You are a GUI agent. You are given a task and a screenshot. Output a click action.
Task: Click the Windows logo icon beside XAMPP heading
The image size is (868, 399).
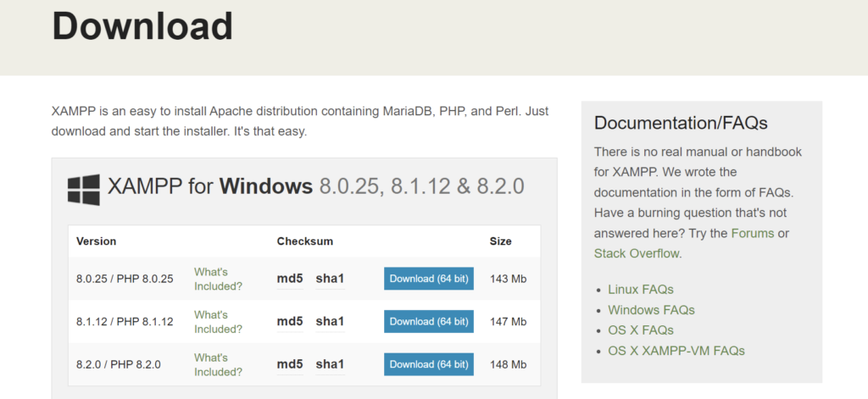point(83,189)
